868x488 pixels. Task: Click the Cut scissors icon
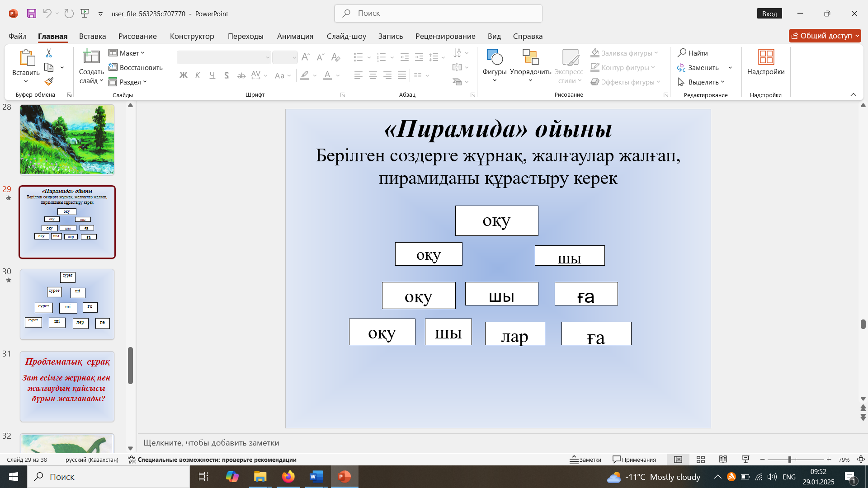click(x=49, y=53)
